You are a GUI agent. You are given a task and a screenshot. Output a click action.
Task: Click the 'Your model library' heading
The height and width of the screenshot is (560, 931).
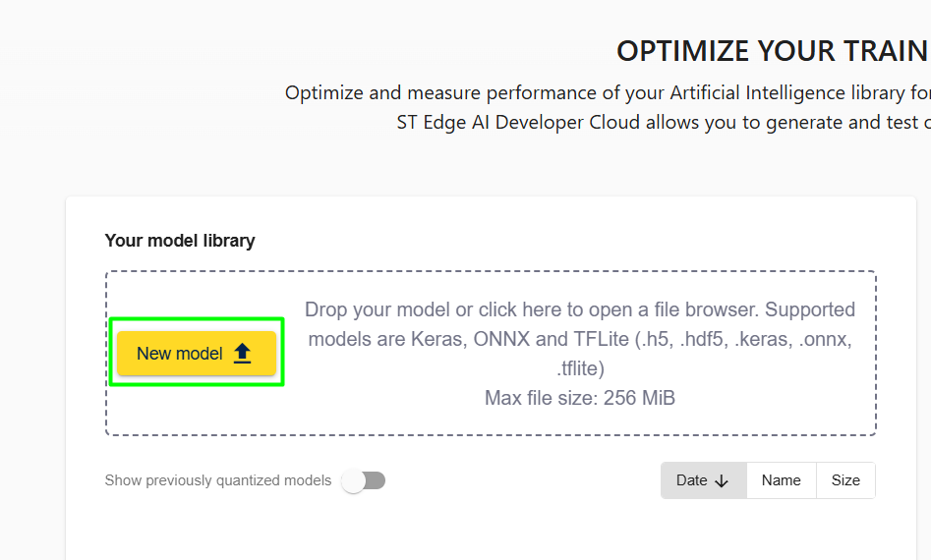180,241
